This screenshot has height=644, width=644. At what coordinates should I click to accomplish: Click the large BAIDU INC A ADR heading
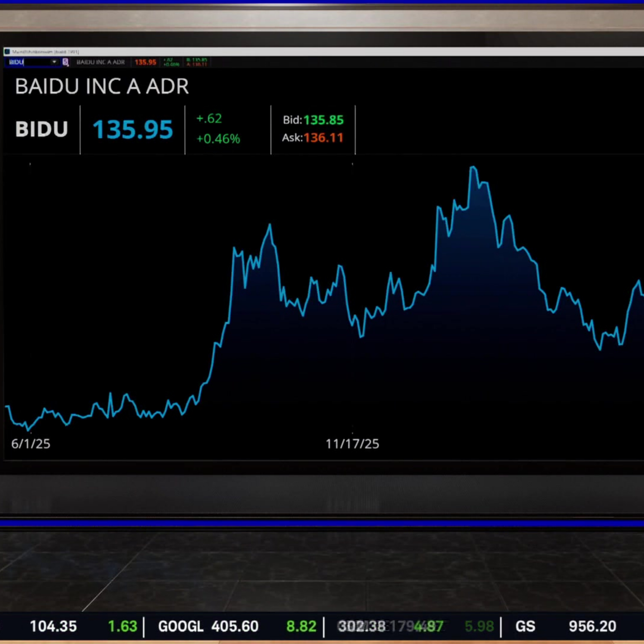click(x=102, y=86)
